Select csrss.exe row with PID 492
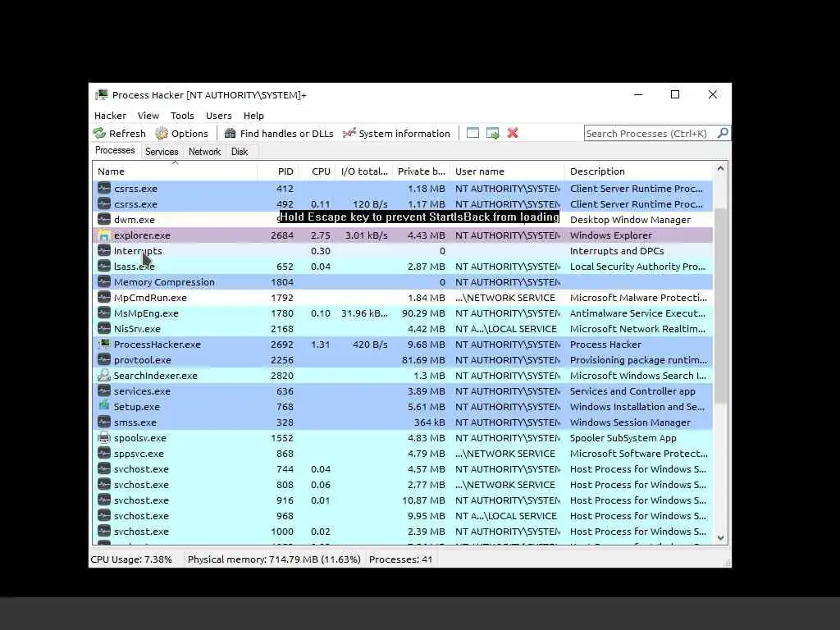This screenshot has height=630, width=840. coord(403,204)
